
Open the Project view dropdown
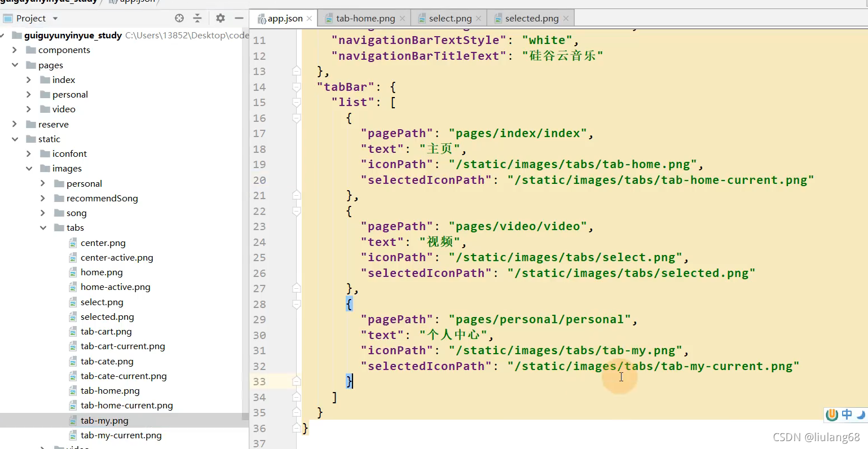tap(55, 19)
